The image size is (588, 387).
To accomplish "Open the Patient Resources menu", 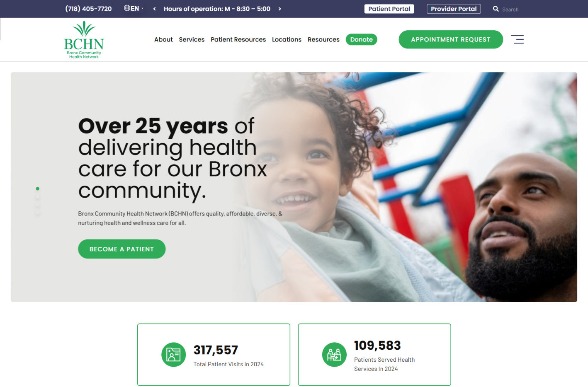I will point(238,39).
